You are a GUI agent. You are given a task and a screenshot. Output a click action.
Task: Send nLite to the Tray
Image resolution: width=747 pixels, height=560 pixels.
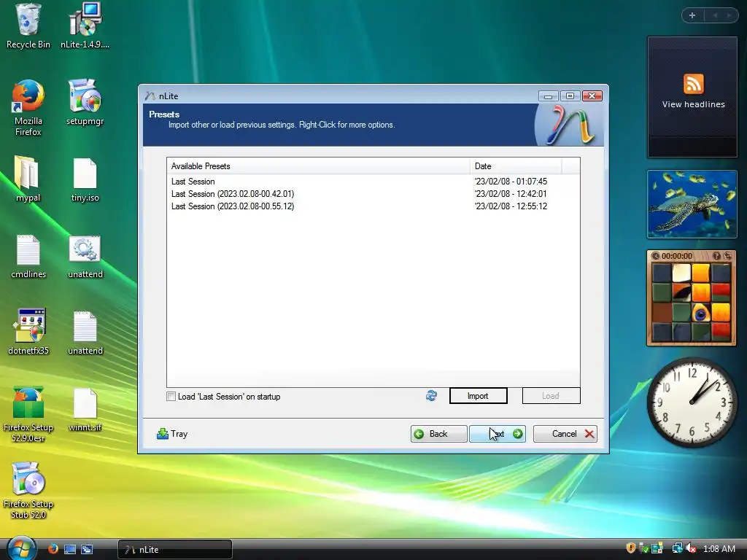[172, 434]
